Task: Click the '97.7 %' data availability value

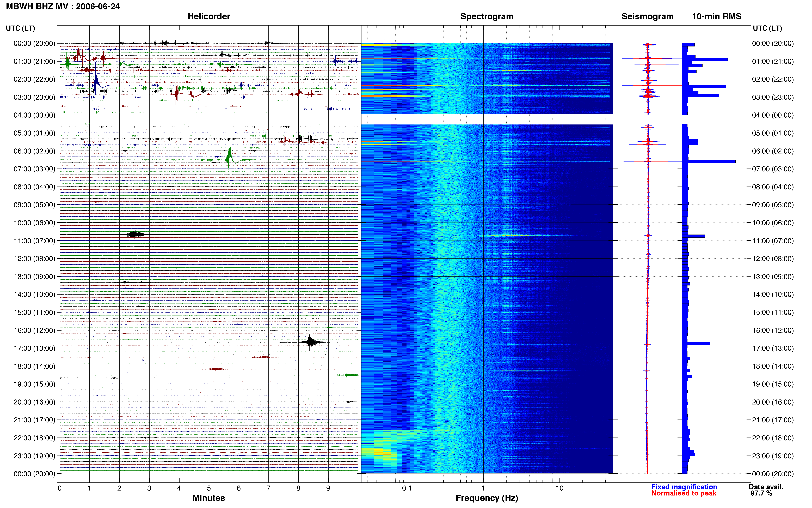Action: [x=762, y=493]
